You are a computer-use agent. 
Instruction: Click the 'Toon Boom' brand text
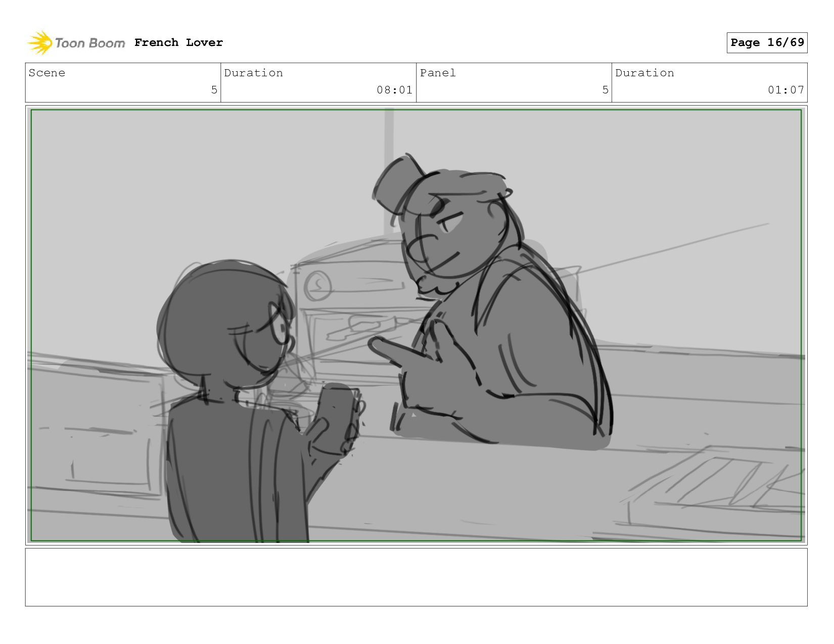click(90, 43)
